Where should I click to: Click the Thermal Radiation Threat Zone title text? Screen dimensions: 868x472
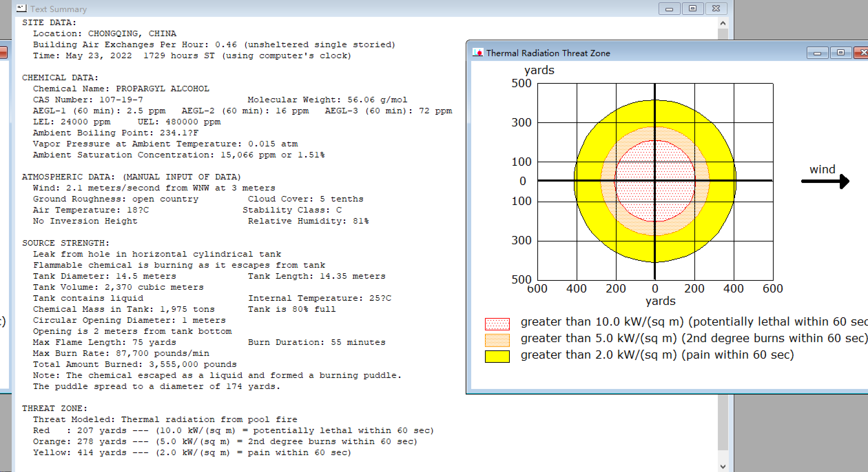(548, 53)
